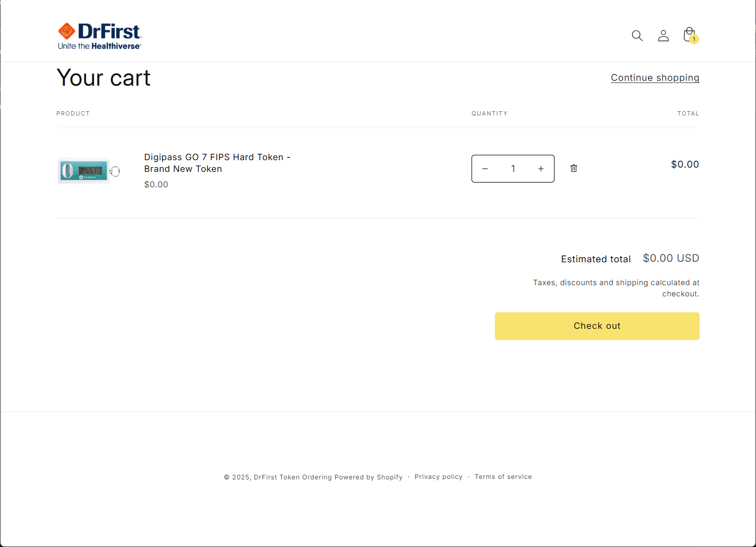Click the Digipass token product thumbnail

click(88, 171)
